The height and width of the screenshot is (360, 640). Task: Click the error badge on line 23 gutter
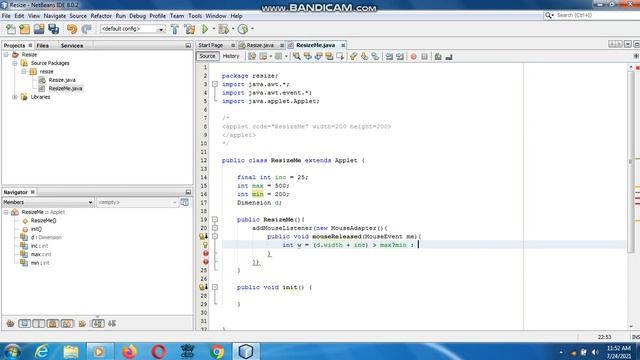click(x=206, y=253)
